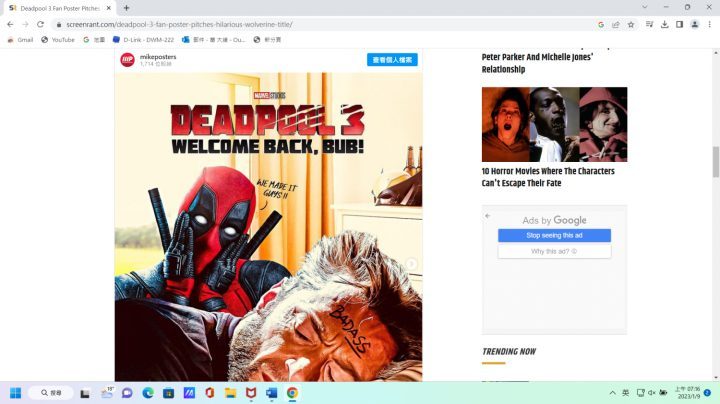Advance poster carousel with next arrow

[411, 264]
